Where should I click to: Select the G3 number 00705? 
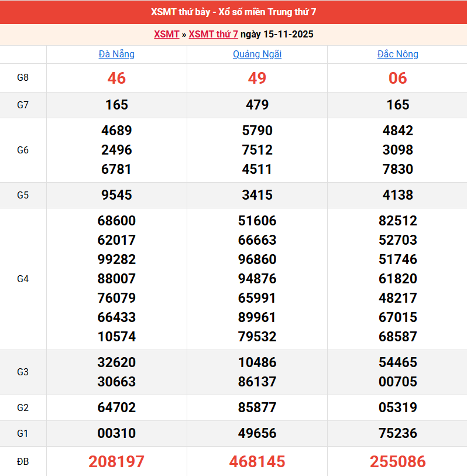(397, 382)
